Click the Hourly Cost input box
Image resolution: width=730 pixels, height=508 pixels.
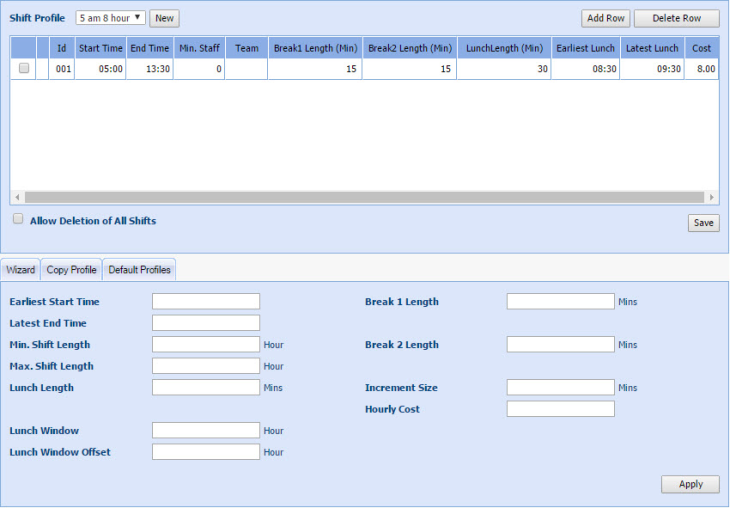click(560, 409)
